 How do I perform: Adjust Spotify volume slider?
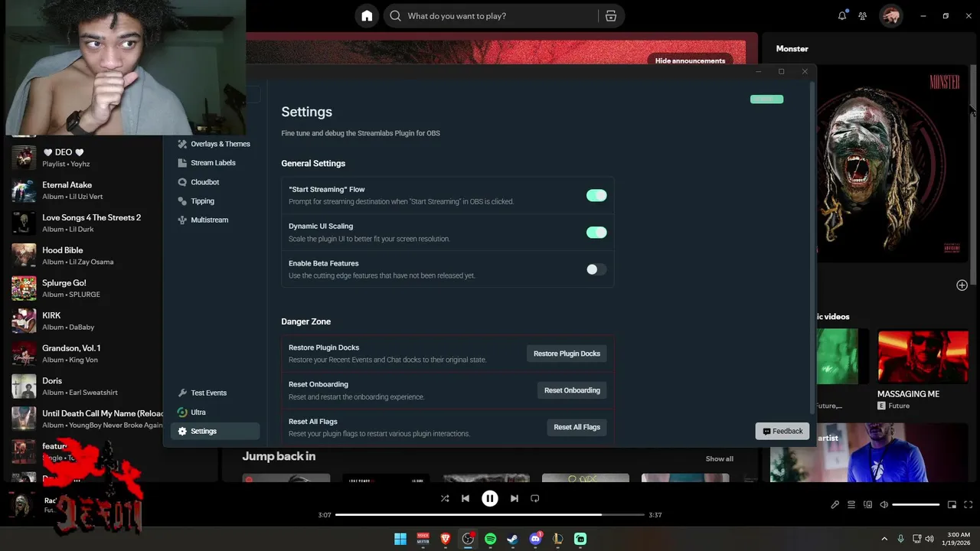pyautogui.click(x=916, y=504)
